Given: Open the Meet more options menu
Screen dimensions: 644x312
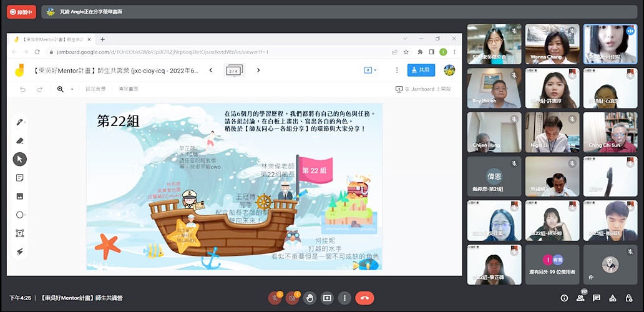Looking at the screenshot, I should point(345,298).
